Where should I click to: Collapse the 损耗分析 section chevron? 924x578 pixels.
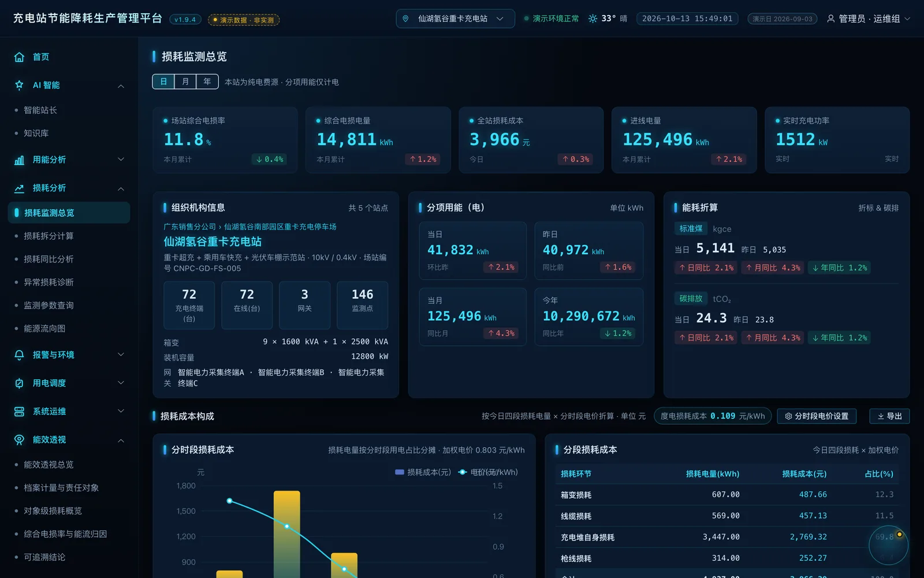(121, 189)
